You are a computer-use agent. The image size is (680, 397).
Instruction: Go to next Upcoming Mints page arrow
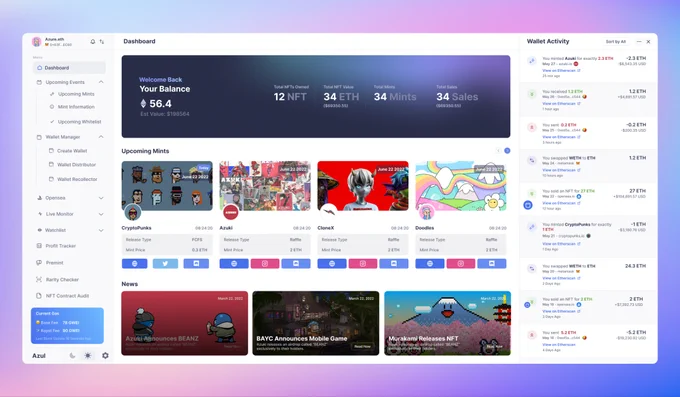coord(507,151)
